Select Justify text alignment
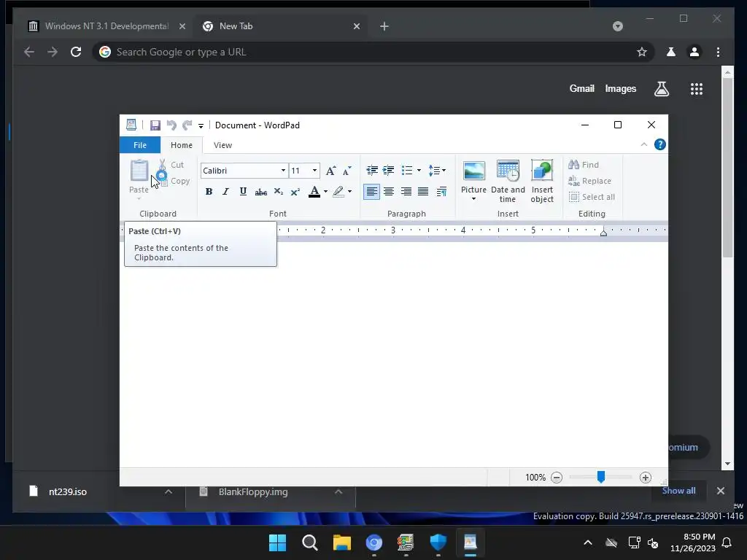This screenshot has height=560, width=747. [423, 192]
